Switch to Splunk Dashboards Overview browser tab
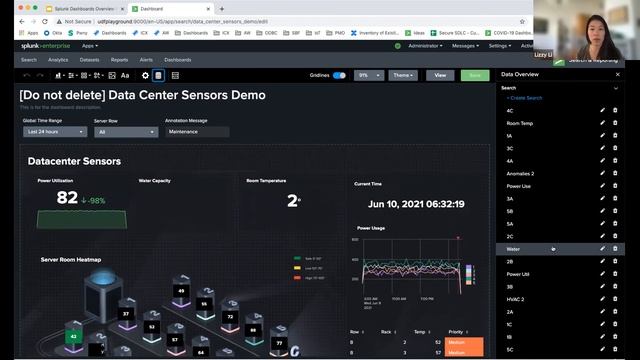Viewport: 640px width, 360px height. 84,9
